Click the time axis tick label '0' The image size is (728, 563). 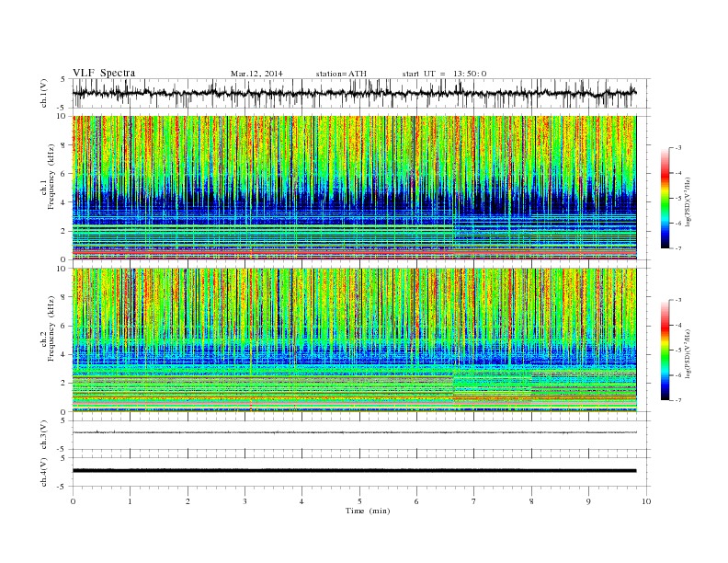(73, 501)
